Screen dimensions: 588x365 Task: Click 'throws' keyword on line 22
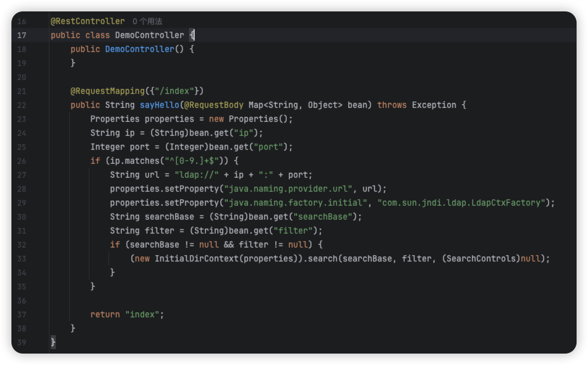[391, 105]
